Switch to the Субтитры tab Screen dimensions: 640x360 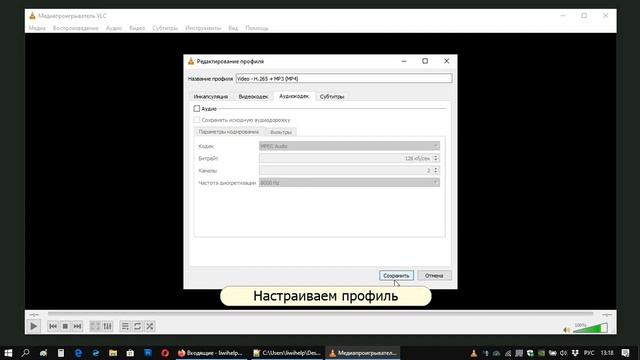(332, 96)
